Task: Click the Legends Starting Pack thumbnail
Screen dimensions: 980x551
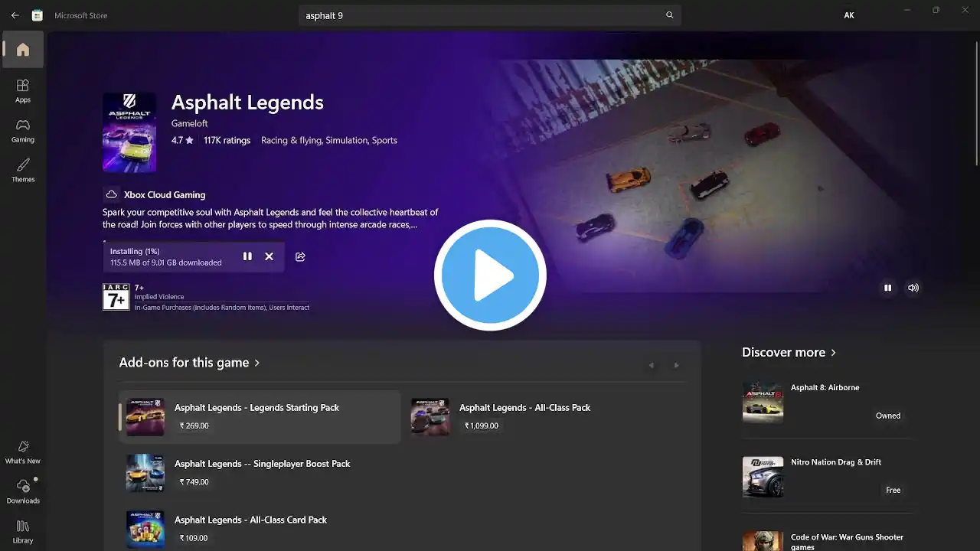Action: 145,417
